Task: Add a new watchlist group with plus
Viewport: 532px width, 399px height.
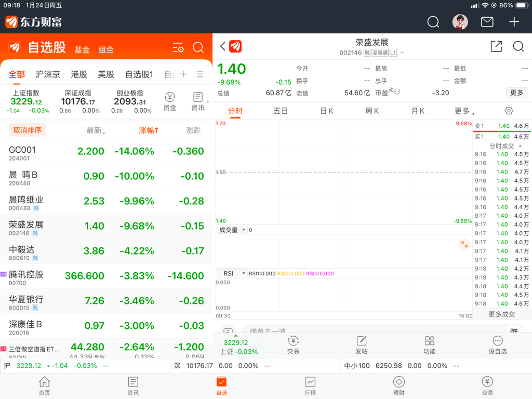Action: 183,74
